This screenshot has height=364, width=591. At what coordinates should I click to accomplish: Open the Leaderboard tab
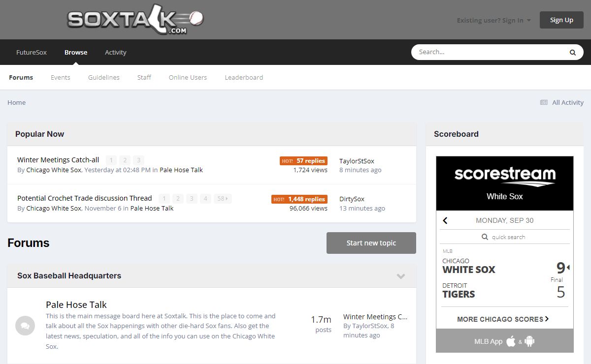tap(244, 77)
